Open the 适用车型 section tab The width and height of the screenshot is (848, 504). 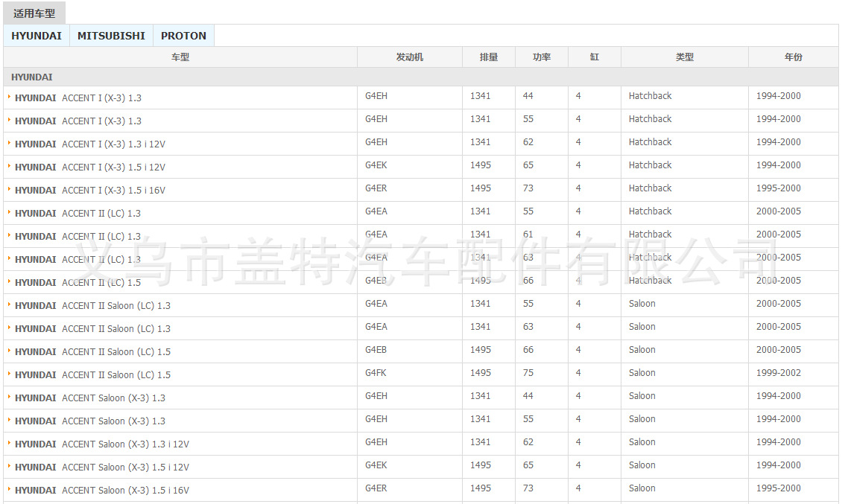click(34, 13)
